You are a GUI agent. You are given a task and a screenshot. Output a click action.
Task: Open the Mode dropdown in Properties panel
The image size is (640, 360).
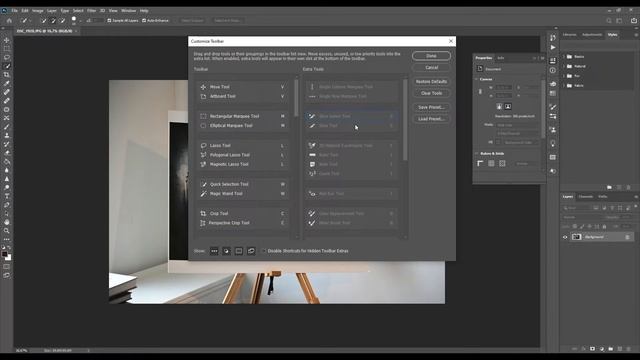pyautogui.click(x=517, y=125)
